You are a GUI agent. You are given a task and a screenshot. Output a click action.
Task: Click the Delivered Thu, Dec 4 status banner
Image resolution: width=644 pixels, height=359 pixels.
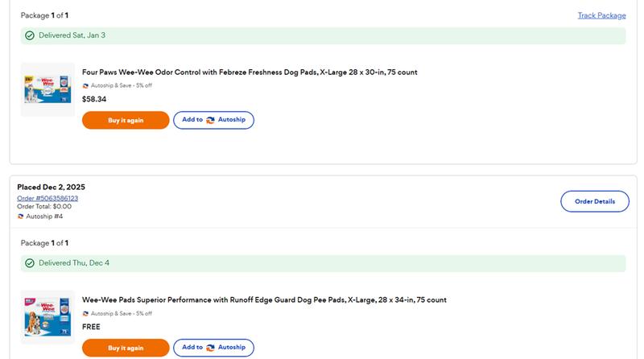pyautogui.click(x=322, y=263)
